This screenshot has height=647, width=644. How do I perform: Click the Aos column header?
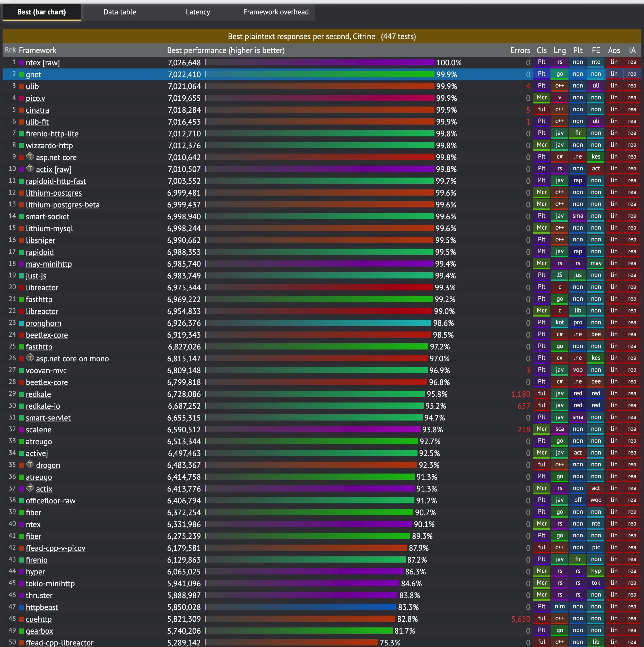614,50
